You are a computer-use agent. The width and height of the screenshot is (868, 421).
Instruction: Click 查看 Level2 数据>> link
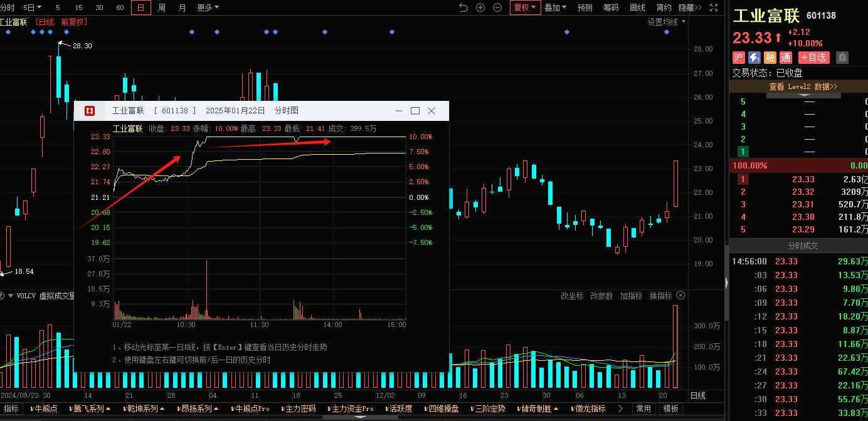tap(803, 86)
